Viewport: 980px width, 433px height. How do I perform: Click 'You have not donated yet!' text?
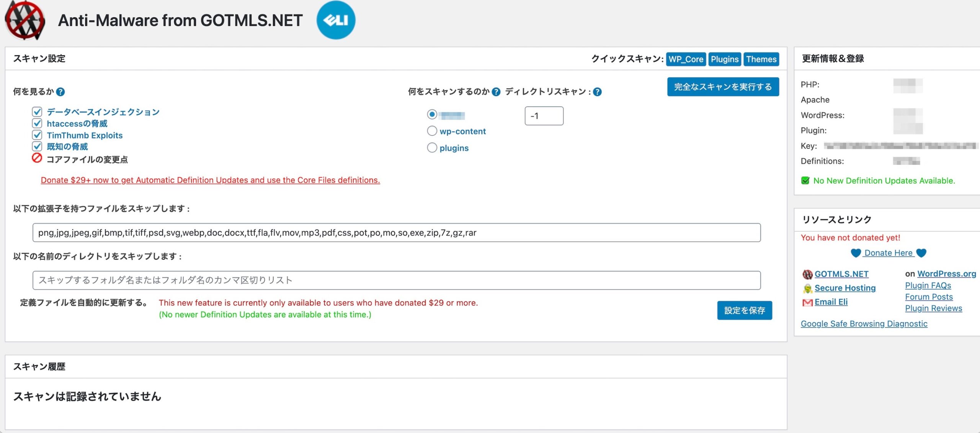(x=851, y=238)
